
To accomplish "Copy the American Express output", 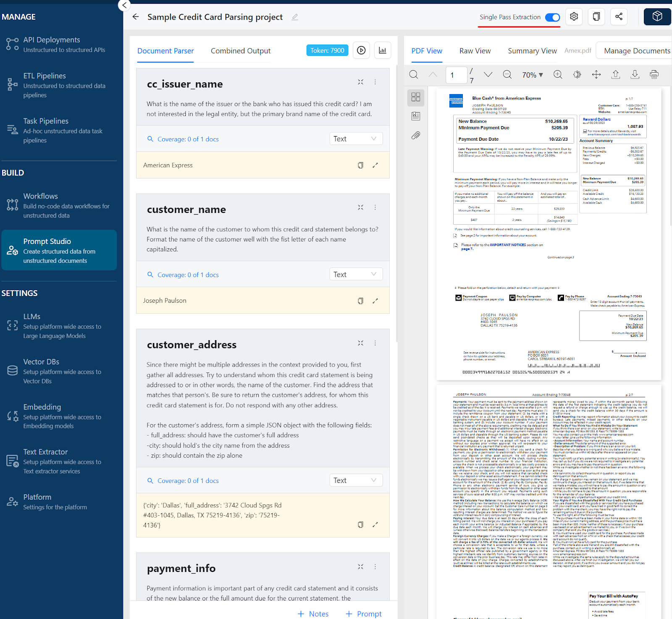I will click(x=360, y=165).
